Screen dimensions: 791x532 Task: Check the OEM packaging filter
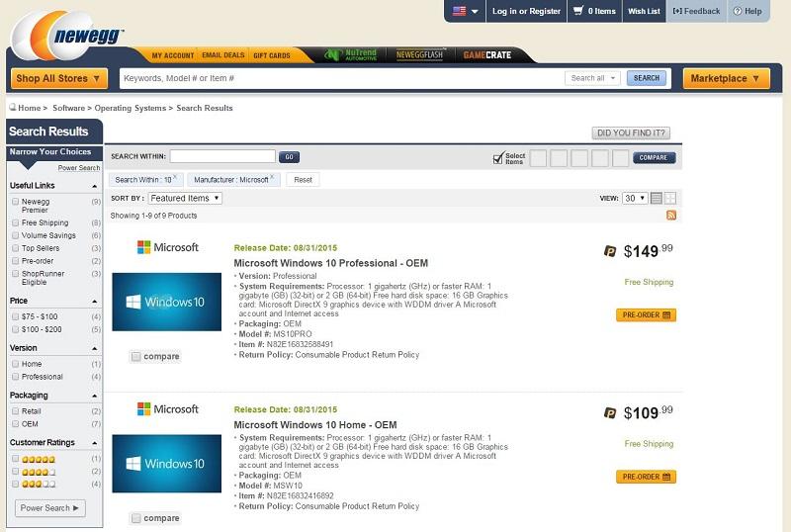tap(15, 424)
